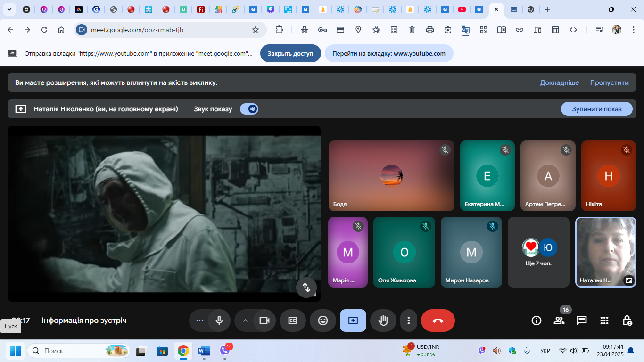Open Інформація про зустріч
The height and width of the screenshot is (362, 644).
(x=84, y=321)
